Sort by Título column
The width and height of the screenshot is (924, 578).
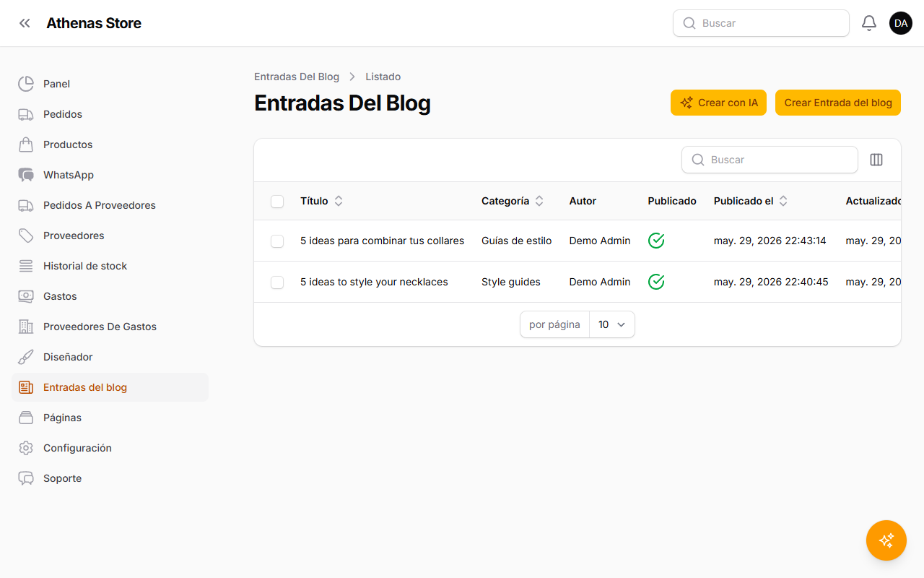(x=321, y=201)
